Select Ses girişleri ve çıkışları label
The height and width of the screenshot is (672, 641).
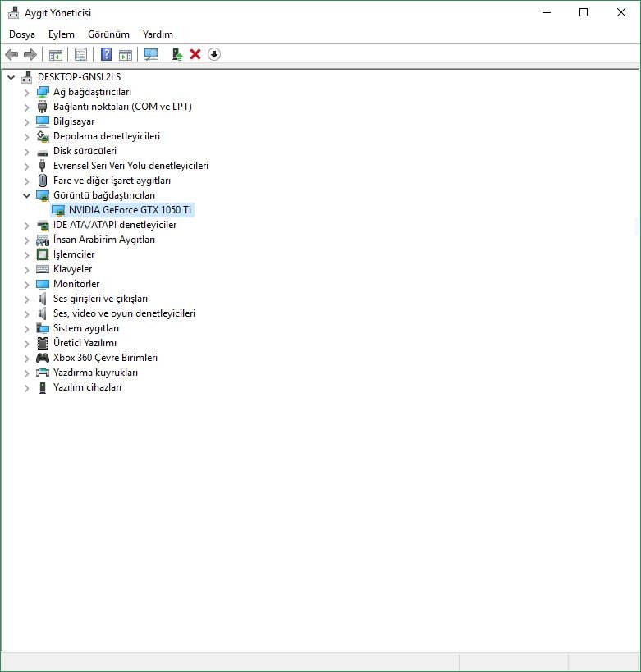click(x=100, y=299)
